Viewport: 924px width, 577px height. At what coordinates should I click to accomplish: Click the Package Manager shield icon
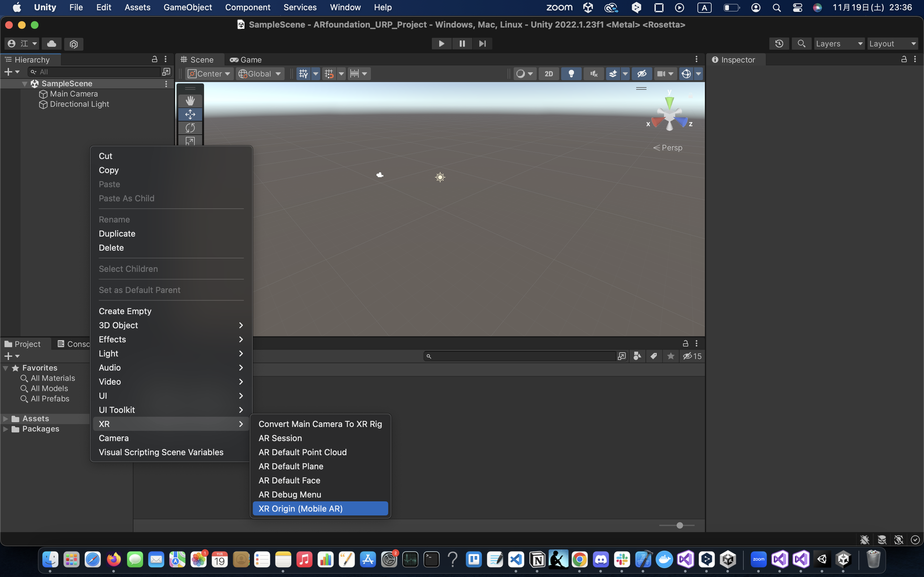pyautogui.click(x=74, y=44)
